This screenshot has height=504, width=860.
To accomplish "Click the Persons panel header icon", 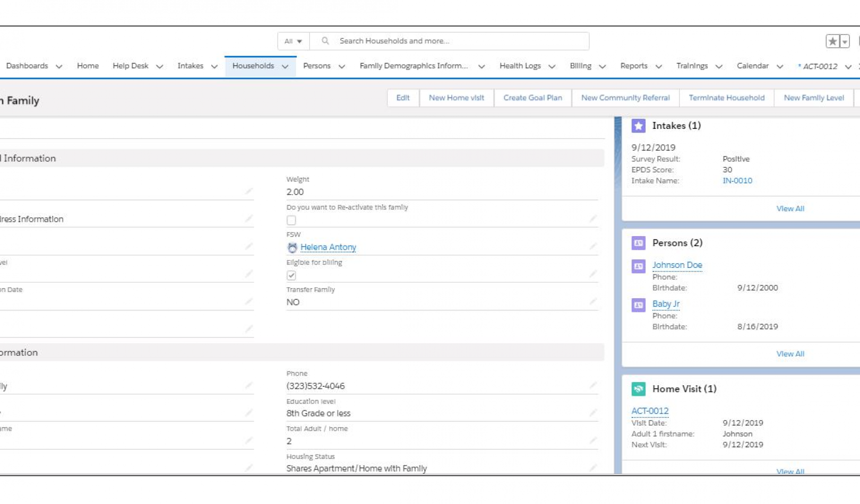I will pos(638,243).
